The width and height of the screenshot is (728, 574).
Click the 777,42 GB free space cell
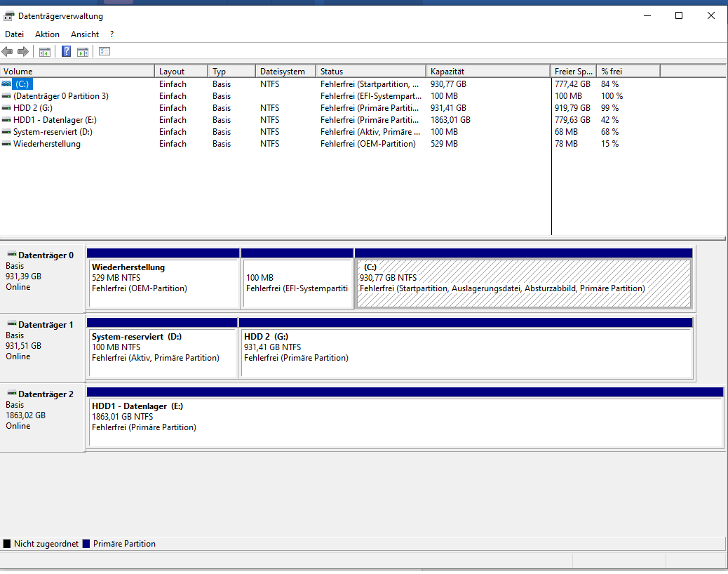point(572,84)
